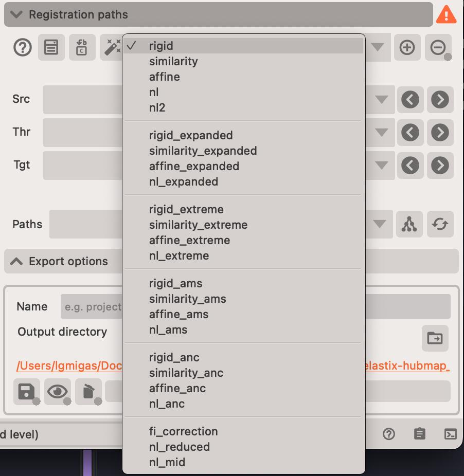
Task: Choose nl_extreme in the dropdown menu
Action: point(179,255)
